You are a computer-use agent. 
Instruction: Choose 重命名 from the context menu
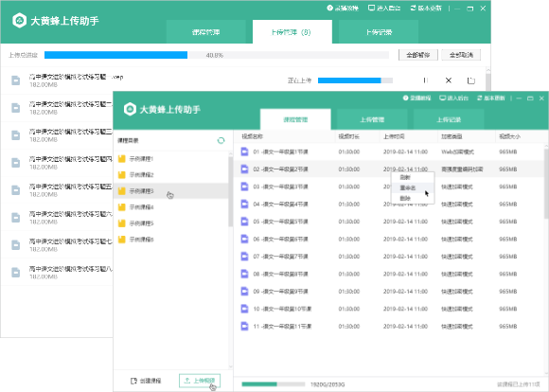[413, 187]
